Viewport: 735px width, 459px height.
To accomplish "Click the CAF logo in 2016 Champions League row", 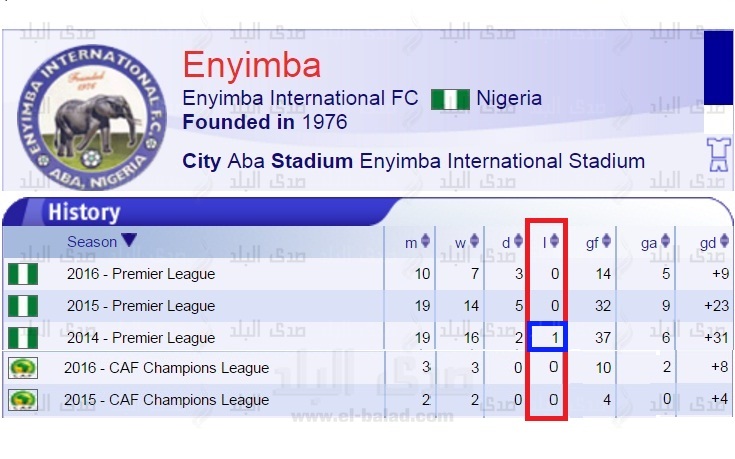I will 23,368.
